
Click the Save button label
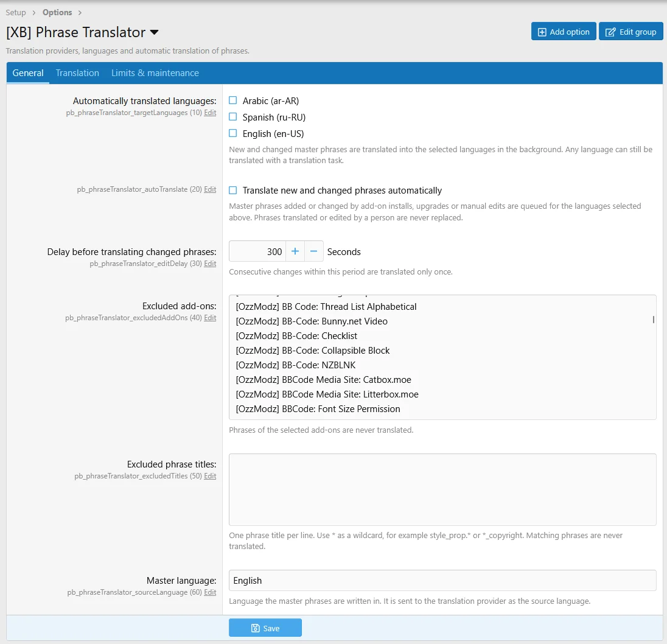(x=271, y=629)
